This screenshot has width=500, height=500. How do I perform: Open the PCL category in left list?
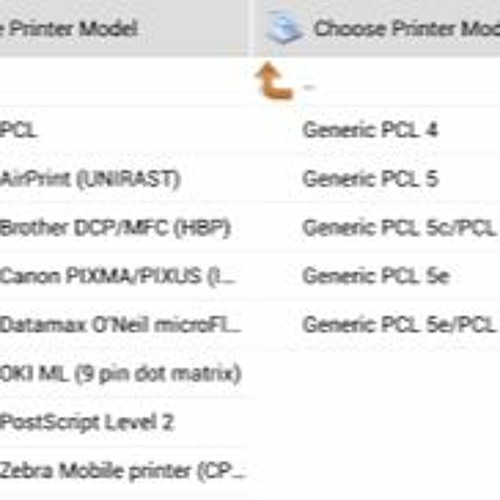18,130
